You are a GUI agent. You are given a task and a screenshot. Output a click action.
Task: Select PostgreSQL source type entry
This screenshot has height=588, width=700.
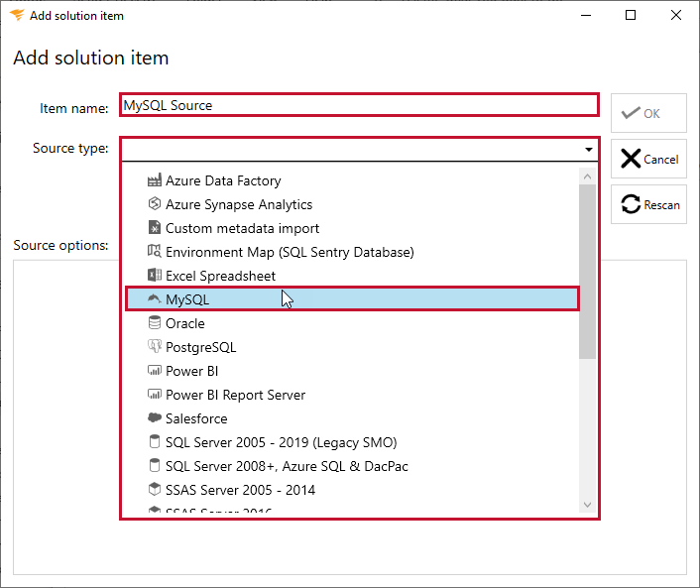(353, 347)
